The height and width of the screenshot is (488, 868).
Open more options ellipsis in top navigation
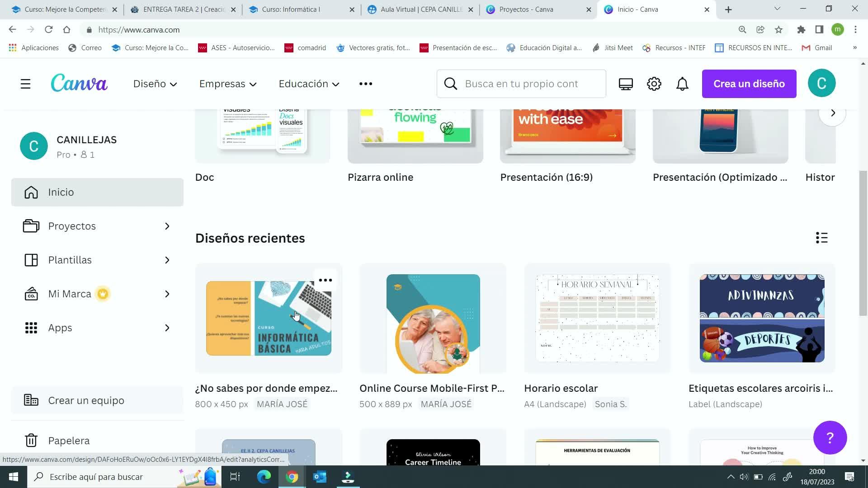tap(365, 84)
